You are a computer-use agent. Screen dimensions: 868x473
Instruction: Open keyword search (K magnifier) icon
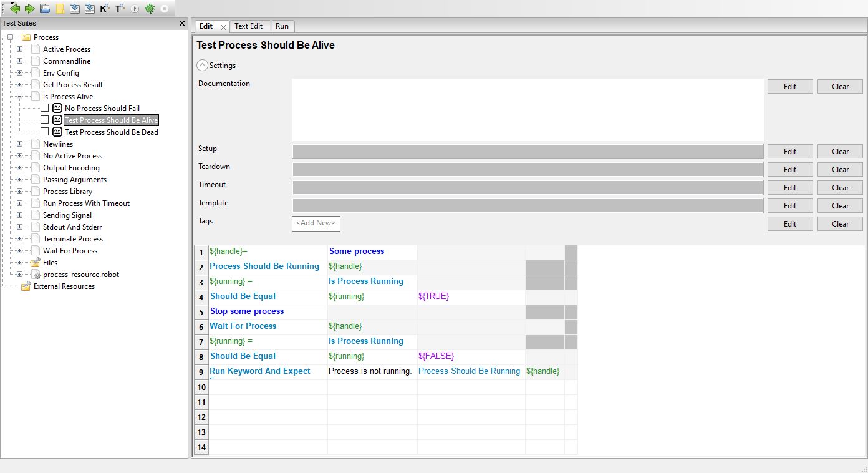click(x=105, y=9)
